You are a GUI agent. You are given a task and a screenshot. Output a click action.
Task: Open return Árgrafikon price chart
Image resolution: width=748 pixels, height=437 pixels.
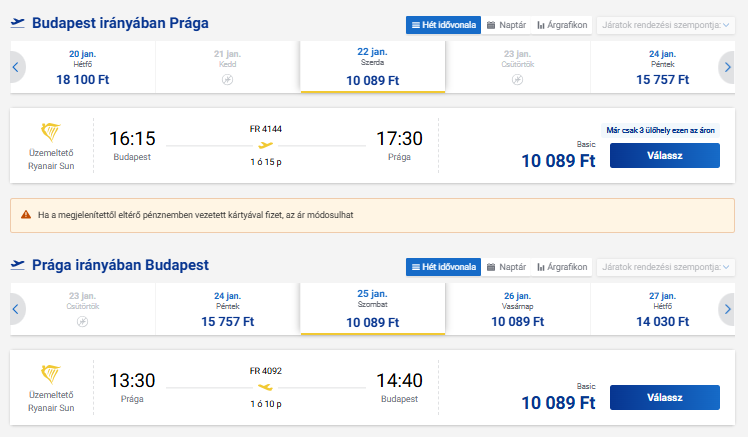(562, 267)
